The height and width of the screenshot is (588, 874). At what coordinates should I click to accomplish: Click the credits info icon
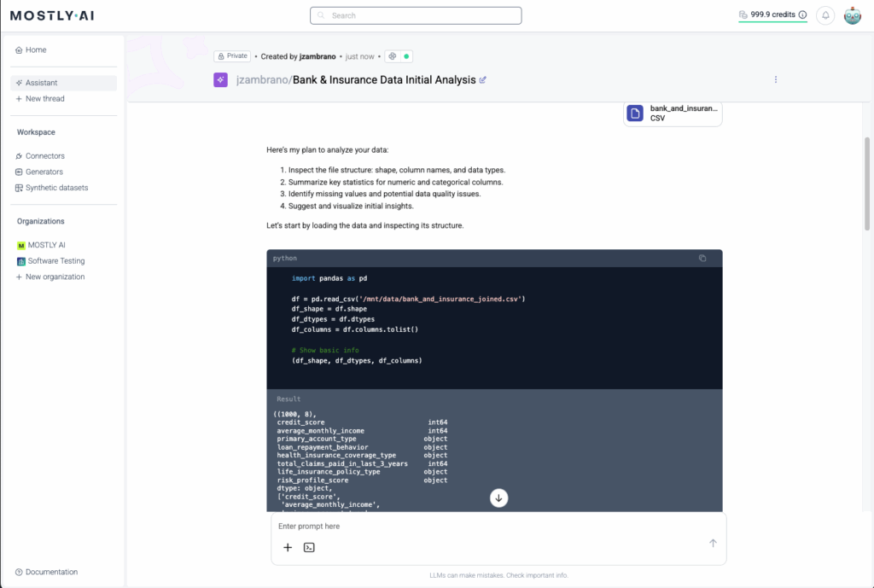(x=802, y=15)
